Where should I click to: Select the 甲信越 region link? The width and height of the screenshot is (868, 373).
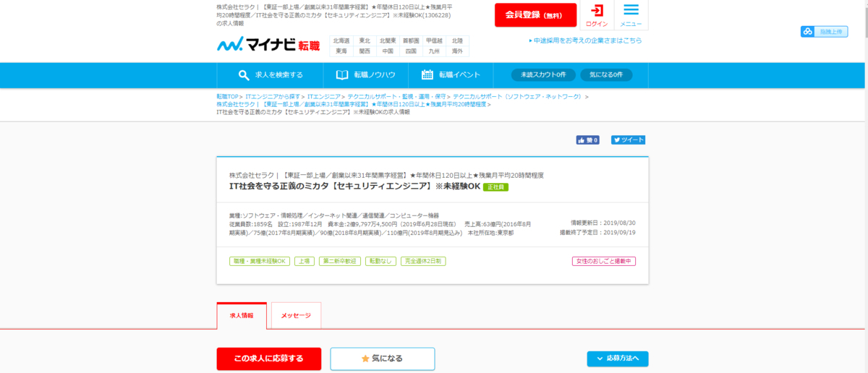434,41
